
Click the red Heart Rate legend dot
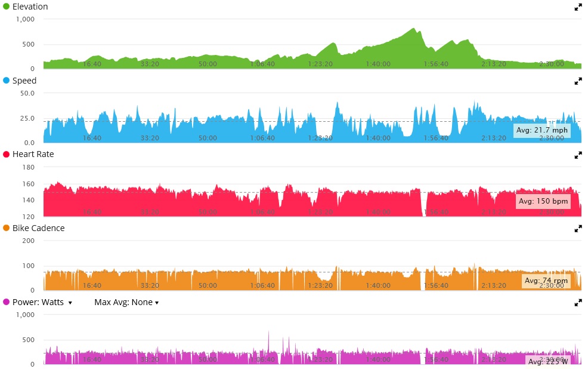click(6, 154)
